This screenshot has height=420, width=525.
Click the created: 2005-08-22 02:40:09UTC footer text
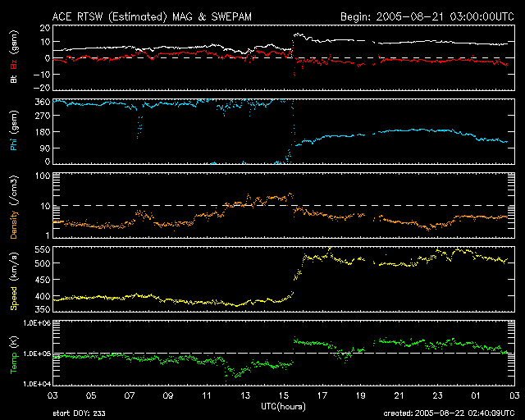[x=449, y=413]
